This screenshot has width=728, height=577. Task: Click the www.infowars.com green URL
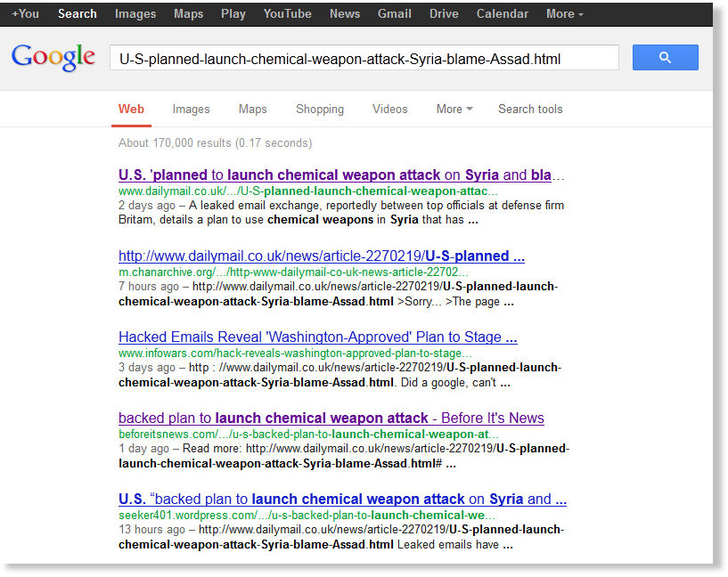(295, 353)
